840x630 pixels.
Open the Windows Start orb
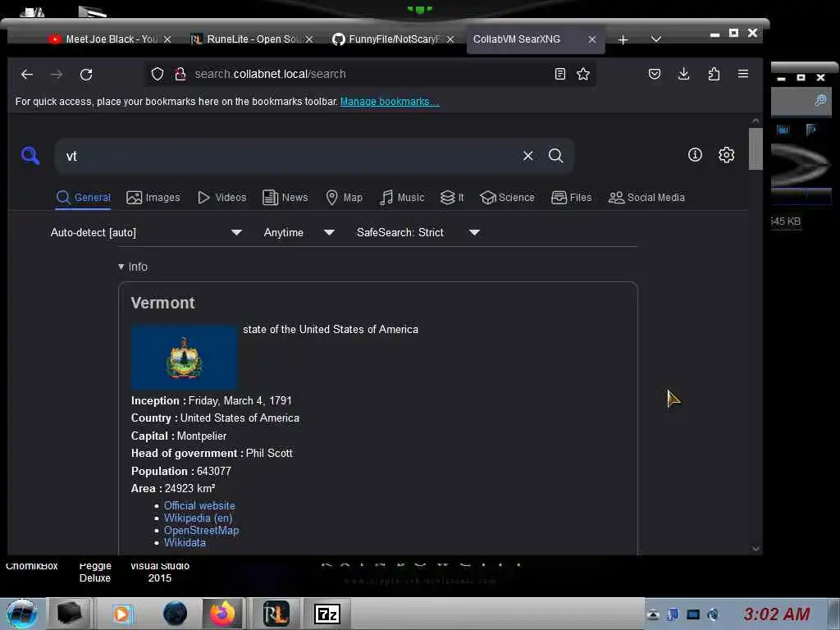point(22,614)
